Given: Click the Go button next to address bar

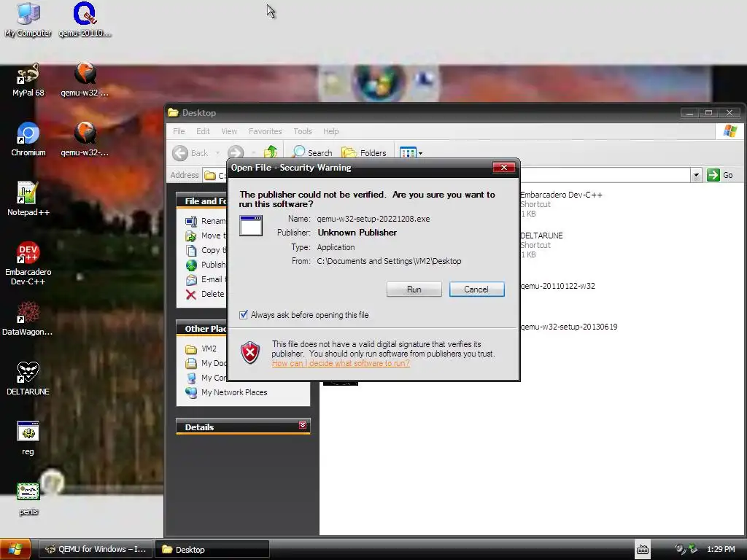Looking at the screenshot, I should (720, 175).
